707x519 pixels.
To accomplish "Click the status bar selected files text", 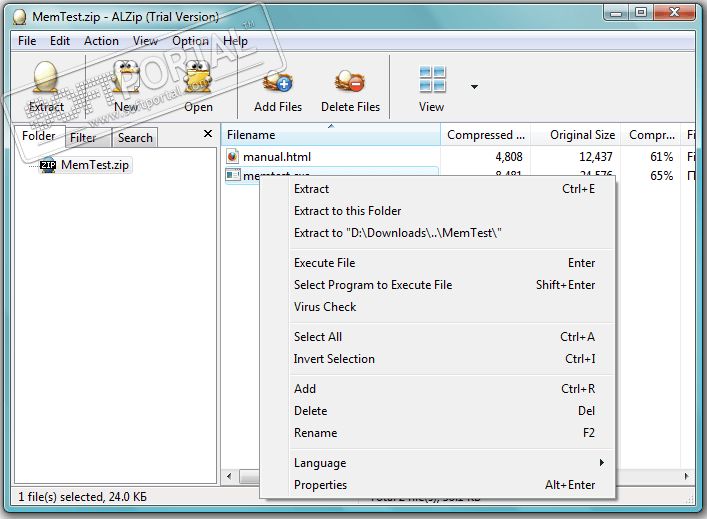I will point(83,497).
